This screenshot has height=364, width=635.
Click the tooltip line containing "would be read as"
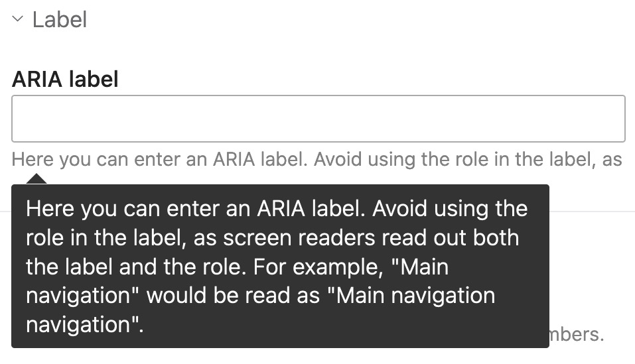click(261, 296)
